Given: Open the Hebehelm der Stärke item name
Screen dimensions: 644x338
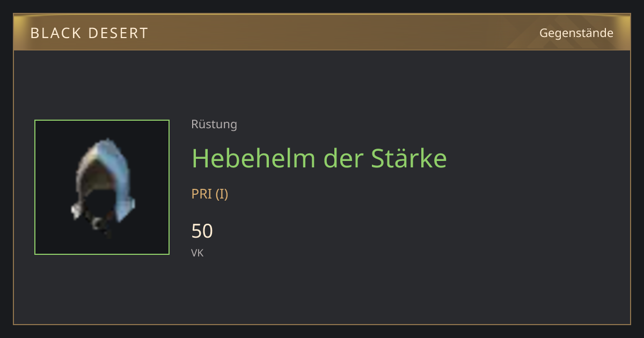Looking at the screenshot, I should [319, 158].
